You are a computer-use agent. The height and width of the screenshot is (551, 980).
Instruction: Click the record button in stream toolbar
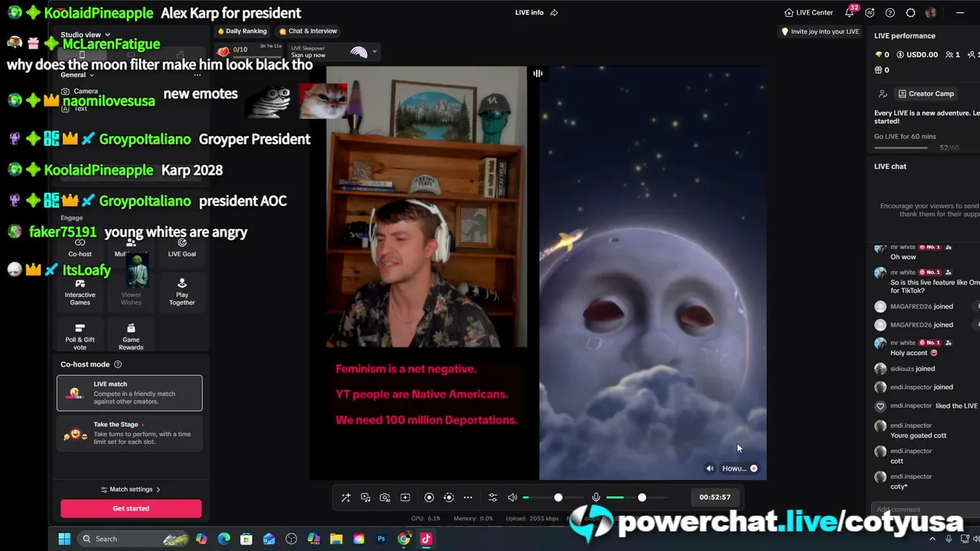click(429, 497)
